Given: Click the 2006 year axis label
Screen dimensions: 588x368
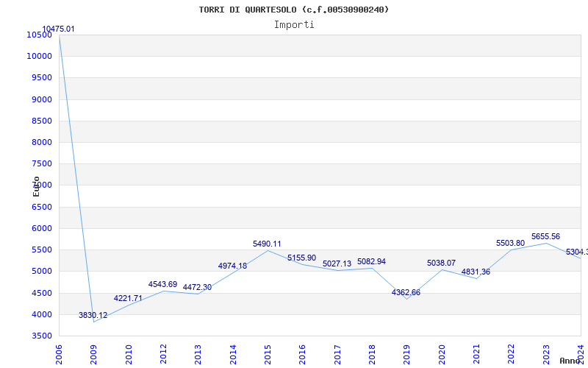Looking at the screenshot, I should [x=59, y=355].
